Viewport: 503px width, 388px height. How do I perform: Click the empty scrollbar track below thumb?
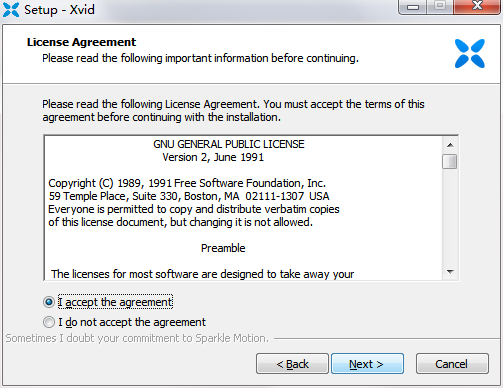point(450,217)
